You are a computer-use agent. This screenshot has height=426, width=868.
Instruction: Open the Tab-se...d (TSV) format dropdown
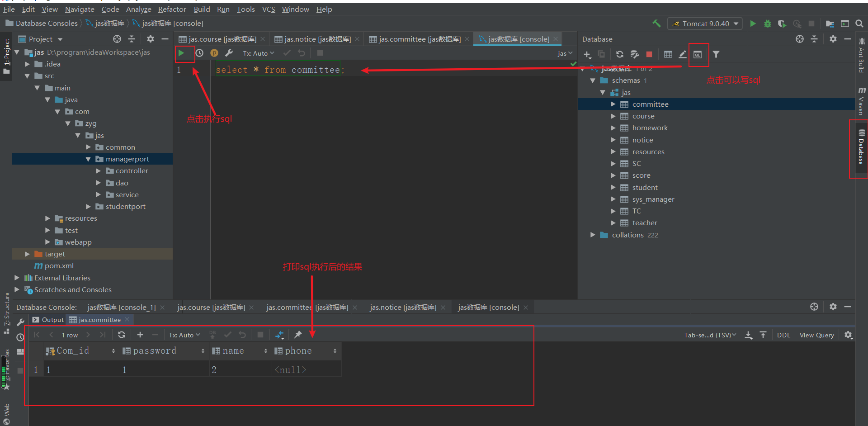click(x=710, y=335)
